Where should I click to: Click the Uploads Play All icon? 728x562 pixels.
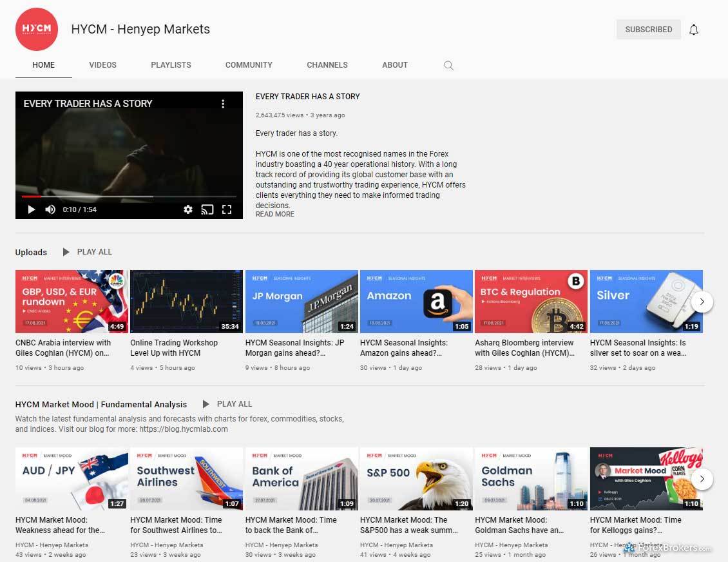click(x=66, y=252)
